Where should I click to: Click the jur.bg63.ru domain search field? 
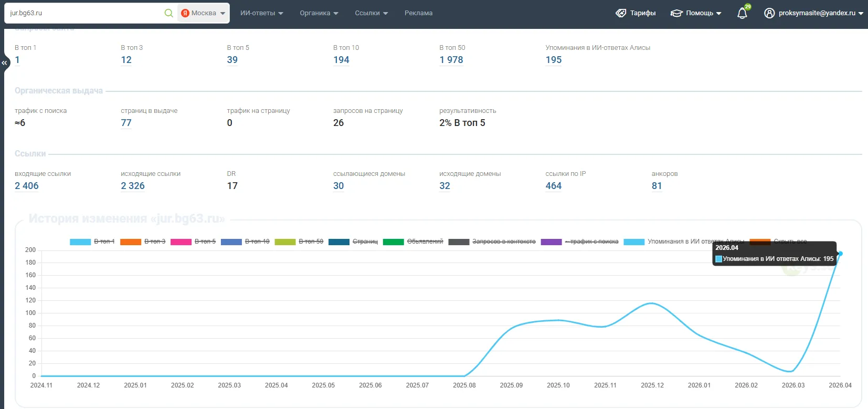pyautogui.click(x=84, y=13)
